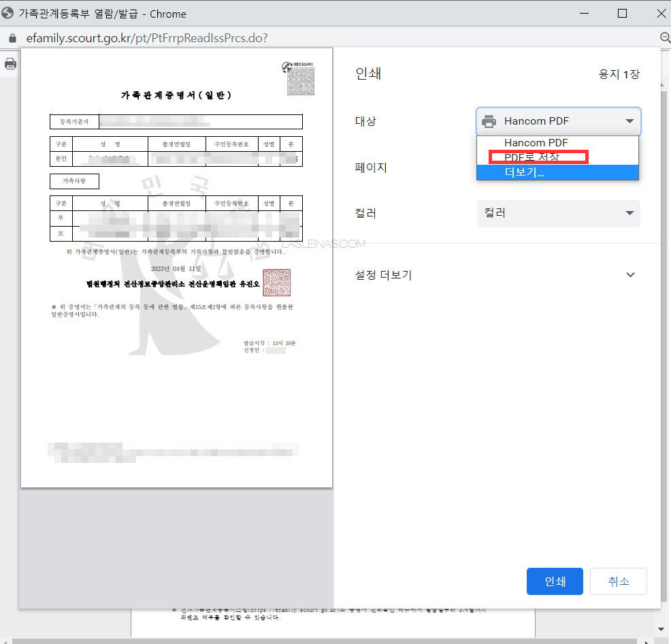Maximize the Chrome window
Image resolution: width=671 pixels, height=644 pixels.
[622, 13]
